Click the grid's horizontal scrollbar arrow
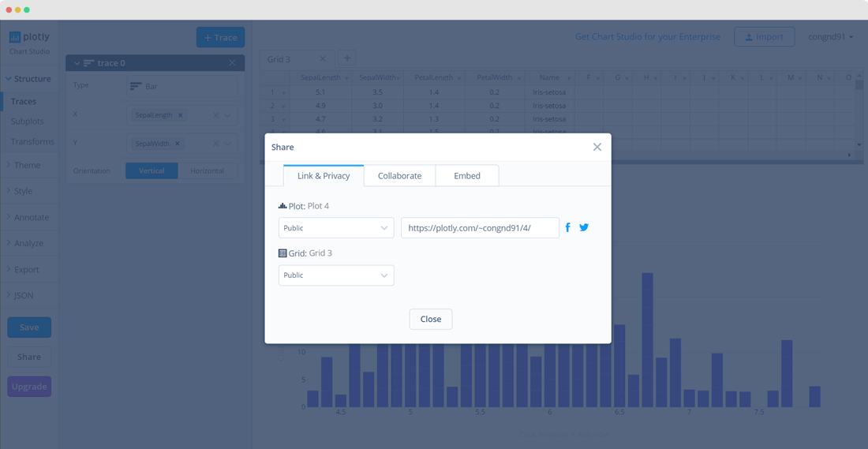Screen dimensions: 868x449 pos(849,155)
